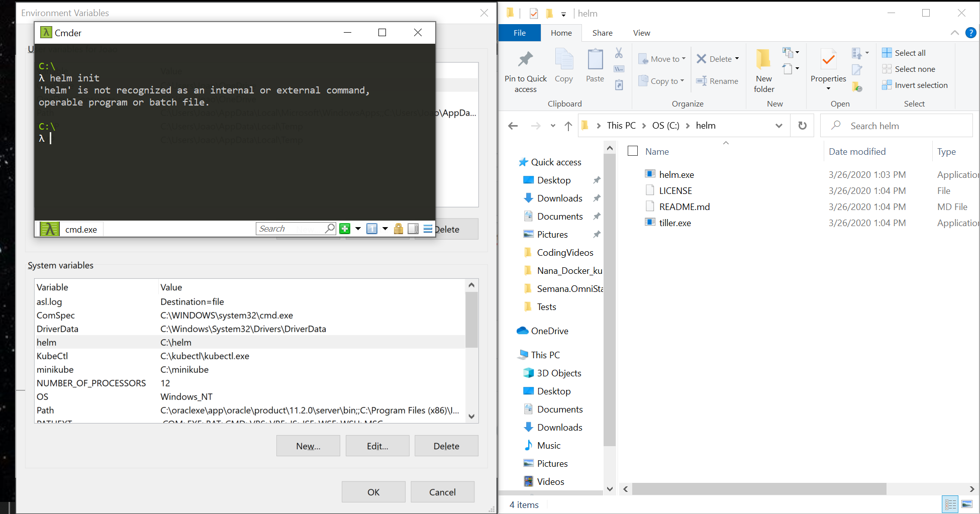
Task: Switch to Large icons view in status bar
Action: tap(967, 504)
